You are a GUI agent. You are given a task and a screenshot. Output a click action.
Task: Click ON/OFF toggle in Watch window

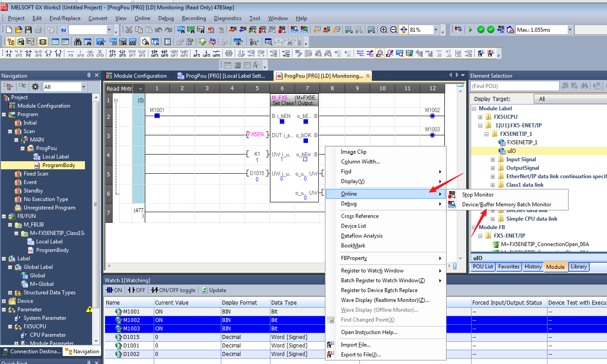click(x=173, y=290)
